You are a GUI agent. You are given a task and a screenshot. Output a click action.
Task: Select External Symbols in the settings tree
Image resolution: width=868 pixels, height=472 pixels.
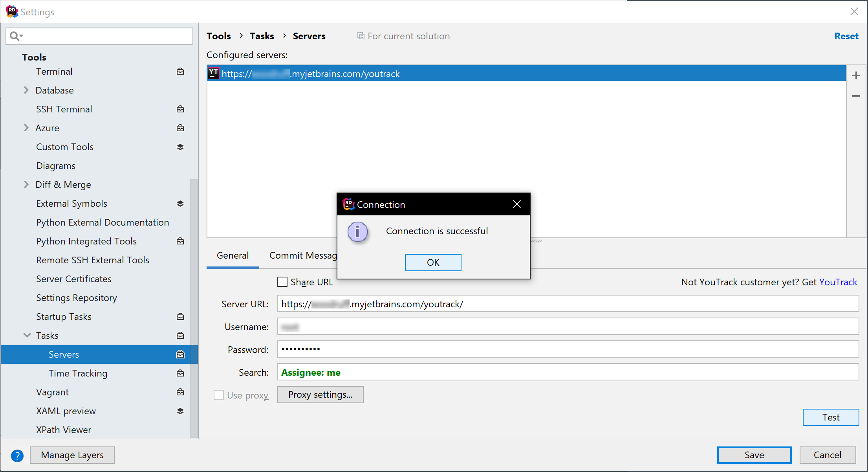click(71, 204)
